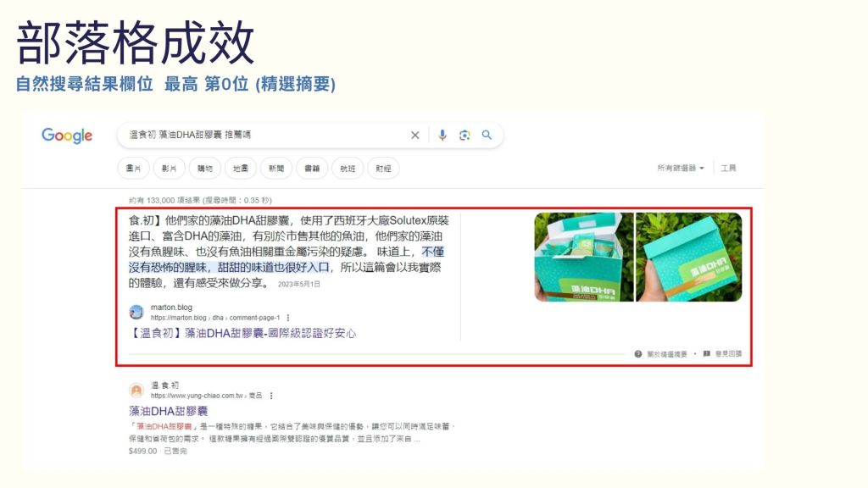Start voice search with the microphone icon
This screenshot has height=488, width=868.
coord(442,135)
